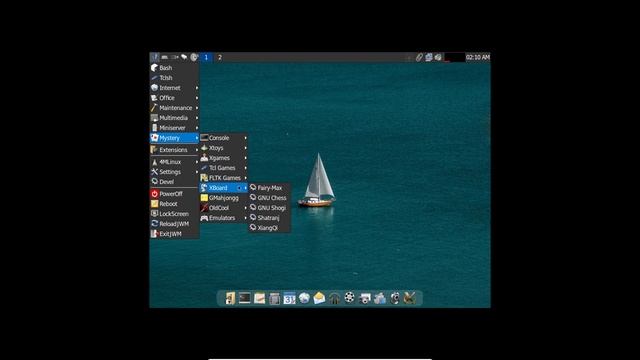Open the Settings menu entry

[x=174, y=172]
